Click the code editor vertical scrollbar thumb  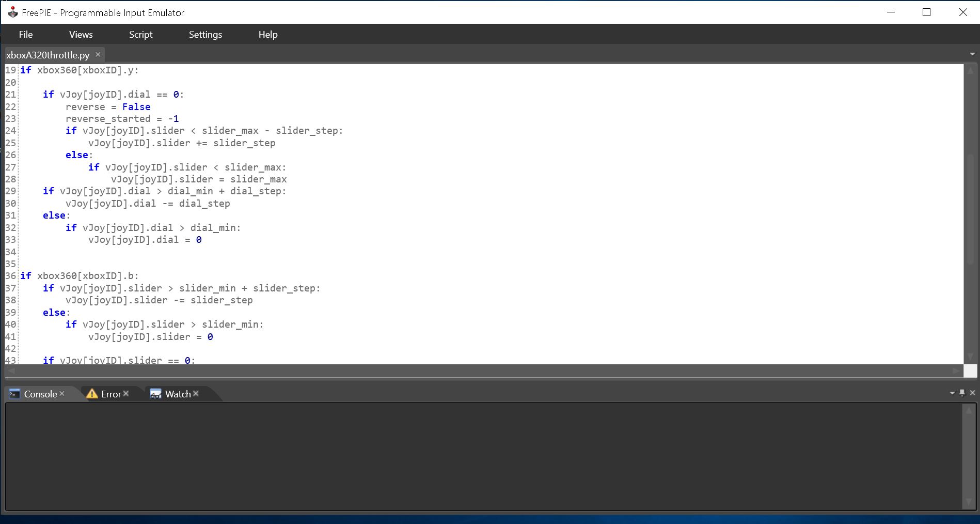pyautogui.click(x=970, y=209)
